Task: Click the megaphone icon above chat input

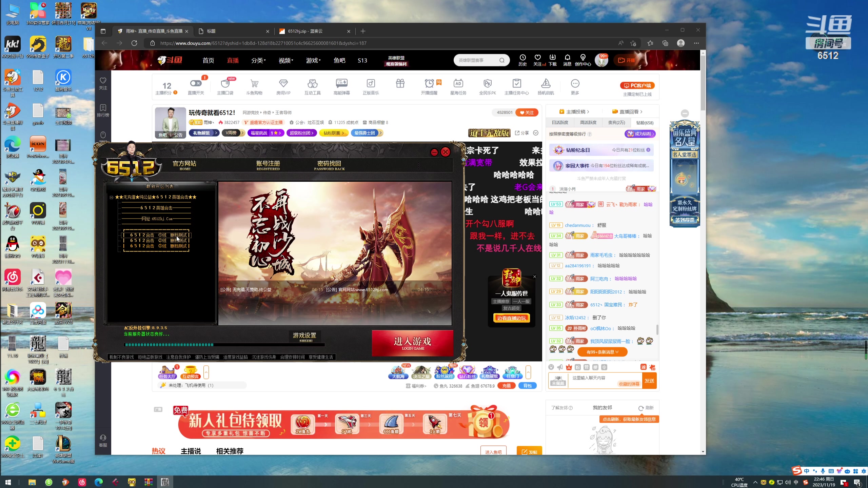Action: point(560,367)
